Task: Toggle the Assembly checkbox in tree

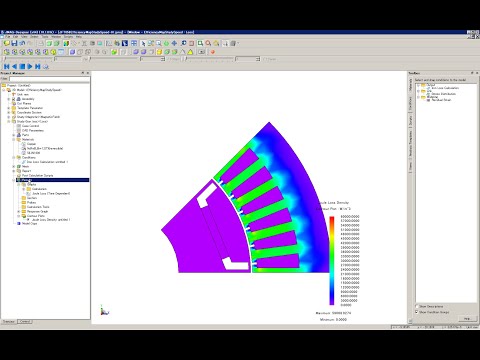Action: (x=14, y=99)
